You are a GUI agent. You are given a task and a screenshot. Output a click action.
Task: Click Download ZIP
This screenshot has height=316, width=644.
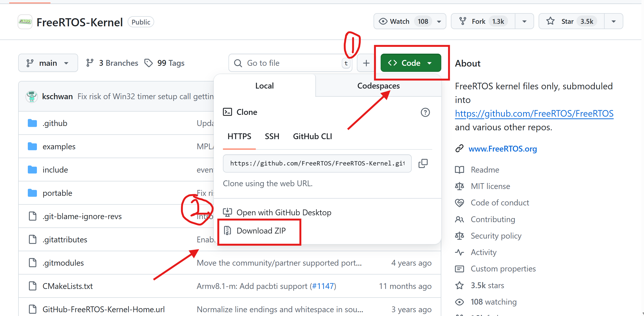[x=261, y=231]
